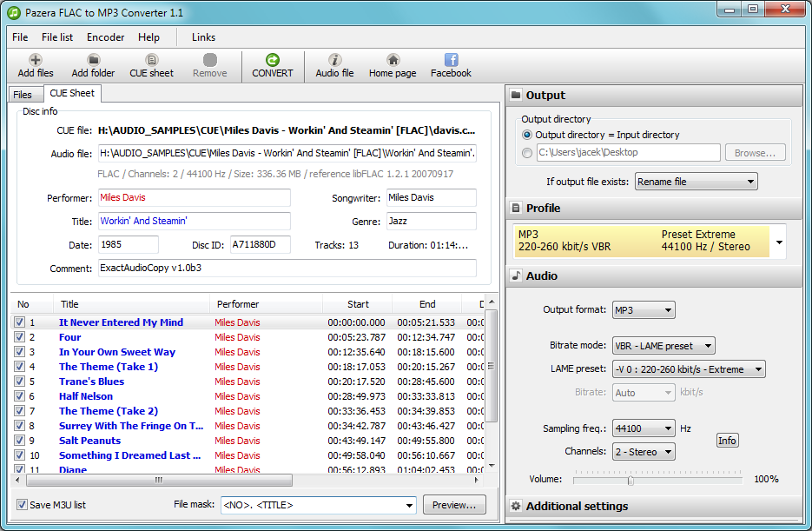Click the Add files icon

35,65
